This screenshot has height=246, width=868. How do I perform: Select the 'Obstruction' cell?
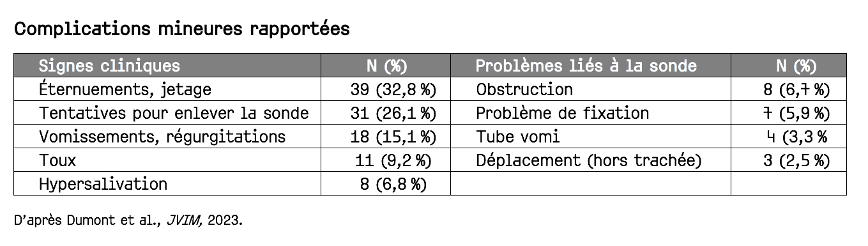point(524,89)
